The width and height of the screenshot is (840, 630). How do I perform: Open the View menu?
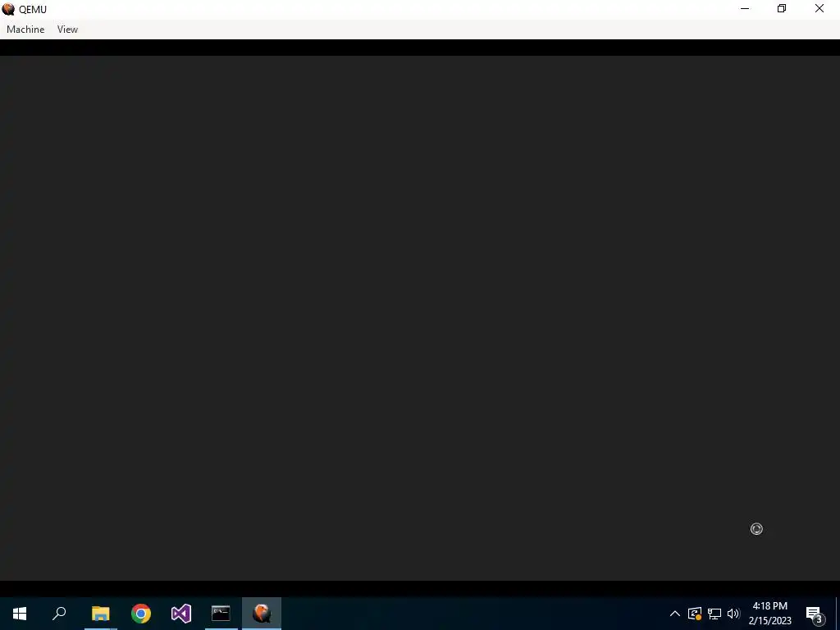click(67, 30)
